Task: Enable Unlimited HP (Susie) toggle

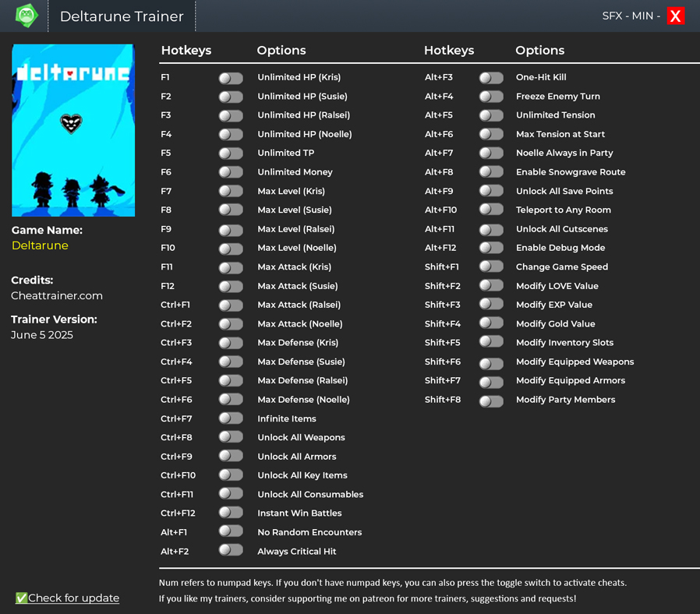Action: [x=231, y=97]
